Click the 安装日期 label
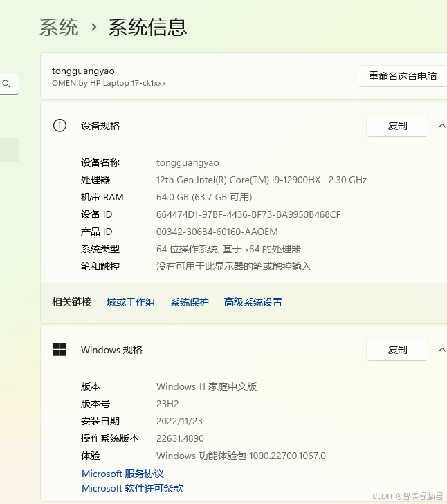The image size is (447, 504). (x=100, y=421)
